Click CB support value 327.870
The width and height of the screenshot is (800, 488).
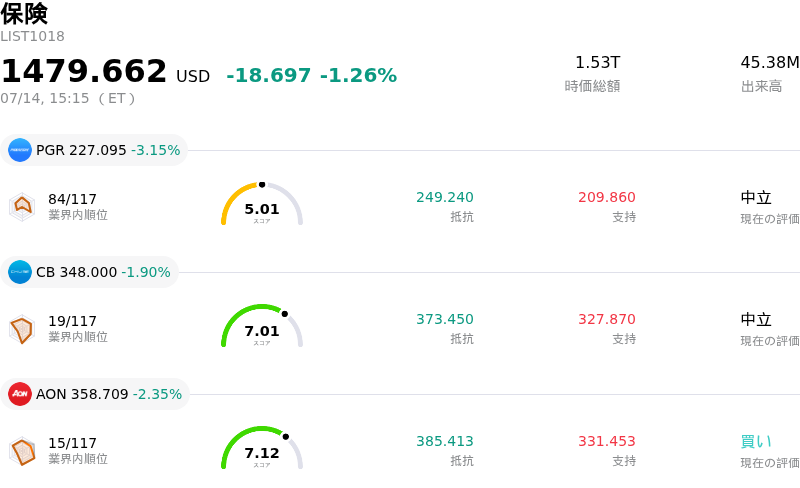point(607,319)
